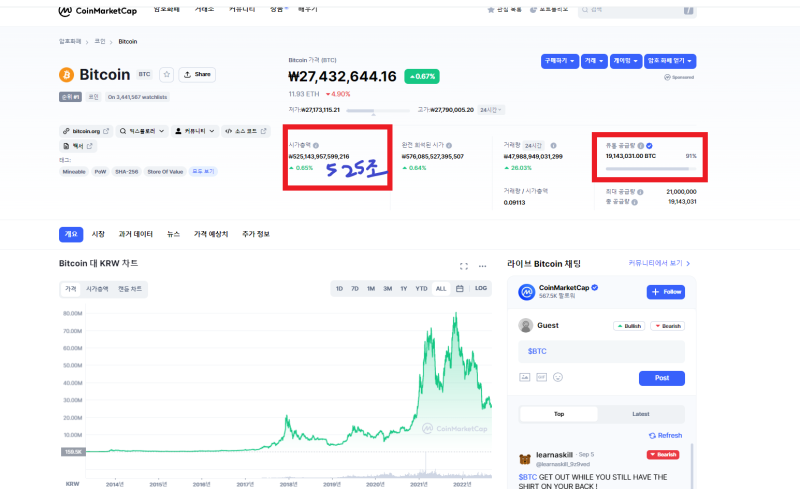This screenshot has height=489, width=800.
Task: Post the chat message
Action: 662,378
